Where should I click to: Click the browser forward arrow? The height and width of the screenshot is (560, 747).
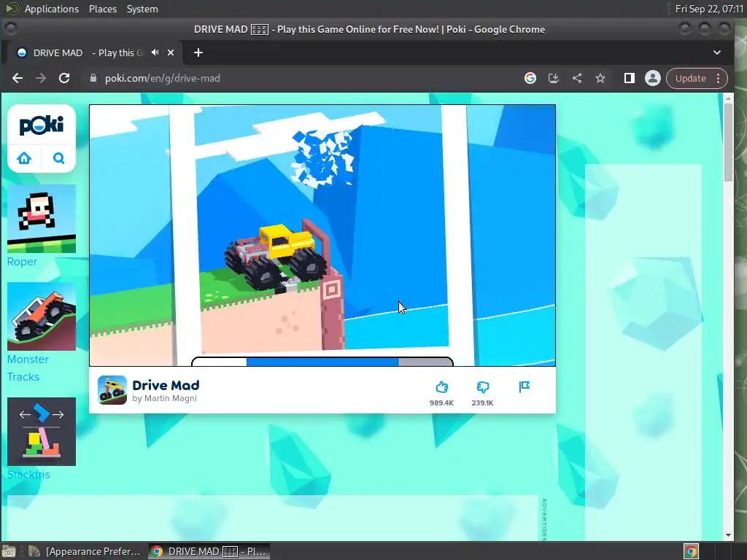41,78
